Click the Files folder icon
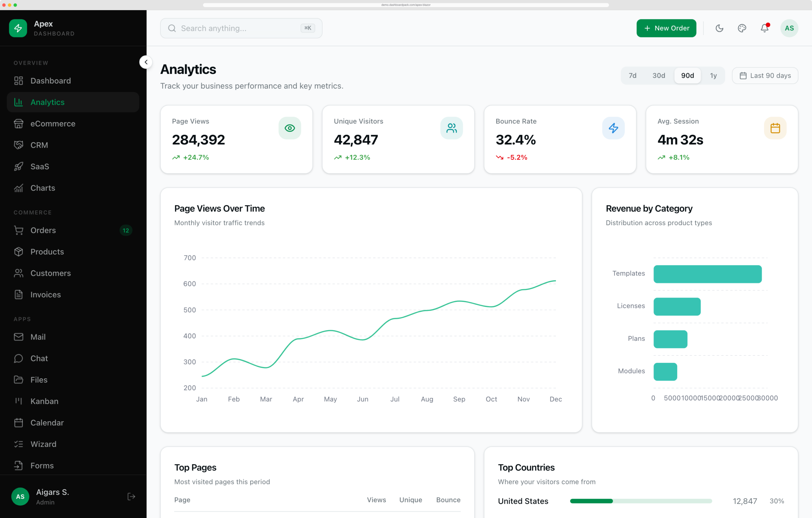The height and width of the screenshot is (518, 812). [18, 380]
